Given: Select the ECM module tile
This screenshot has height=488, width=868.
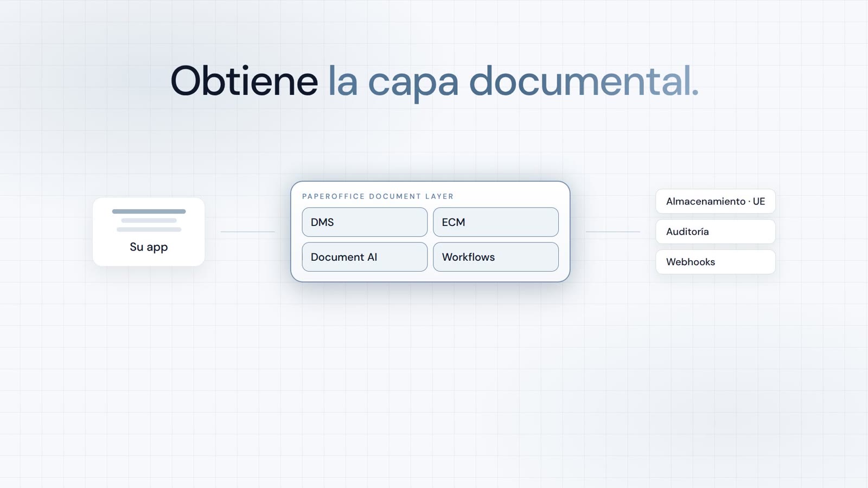Looking at the screenshot, I should (496, 222).
